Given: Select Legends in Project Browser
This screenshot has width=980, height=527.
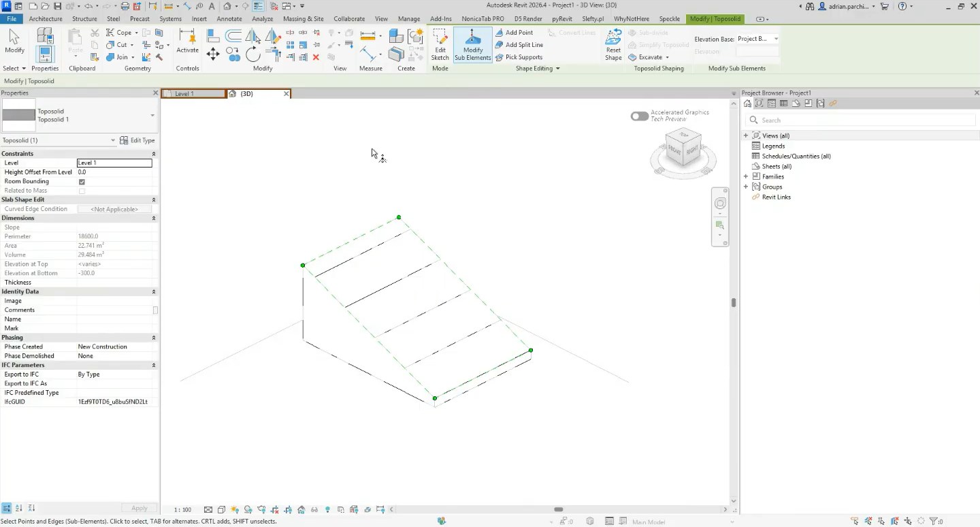Looking at the screenshot, I should click(x=773, y=146).
